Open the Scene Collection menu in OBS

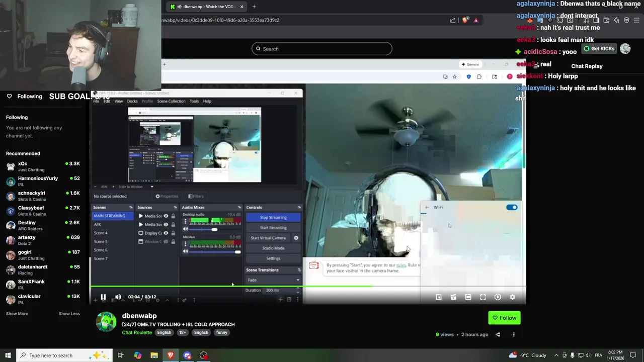[171, 101]
